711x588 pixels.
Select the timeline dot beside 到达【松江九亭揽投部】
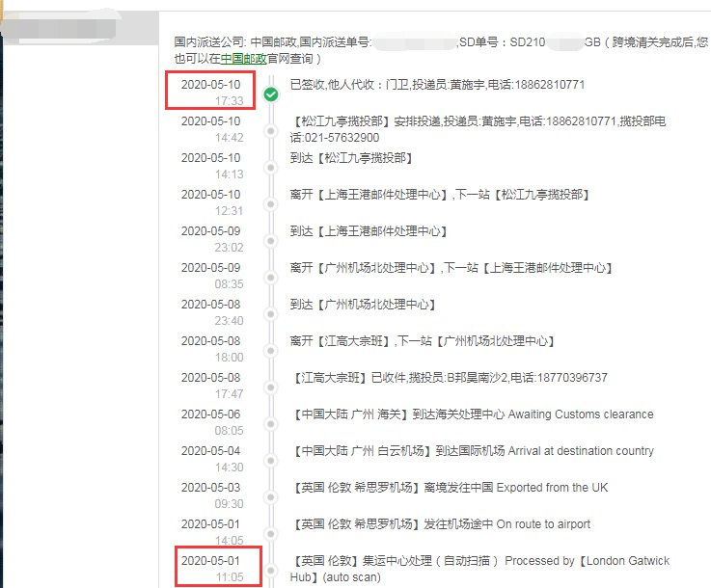pyautogui.click(x=271, y=167)
